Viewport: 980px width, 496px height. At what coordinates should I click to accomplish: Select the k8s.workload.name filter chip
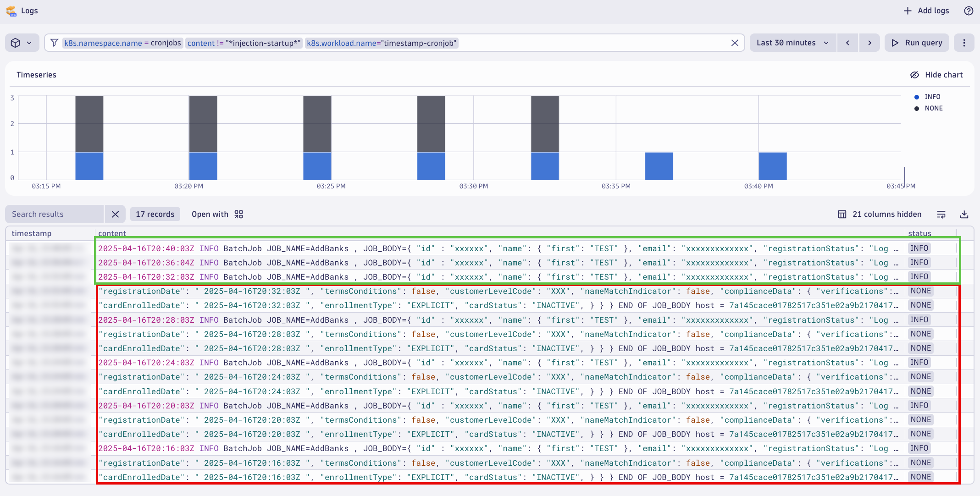pyautogui.click(x=382, y=43)
